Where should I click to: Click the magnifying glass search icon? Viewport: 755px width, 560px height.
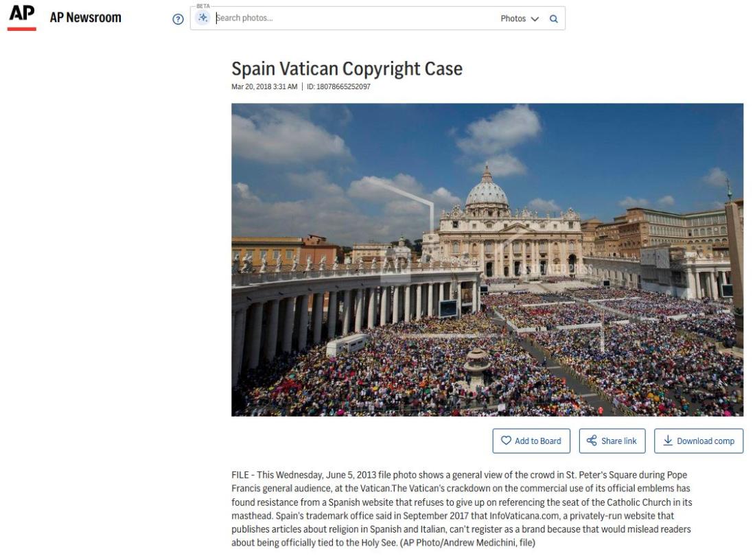(554, 19)
